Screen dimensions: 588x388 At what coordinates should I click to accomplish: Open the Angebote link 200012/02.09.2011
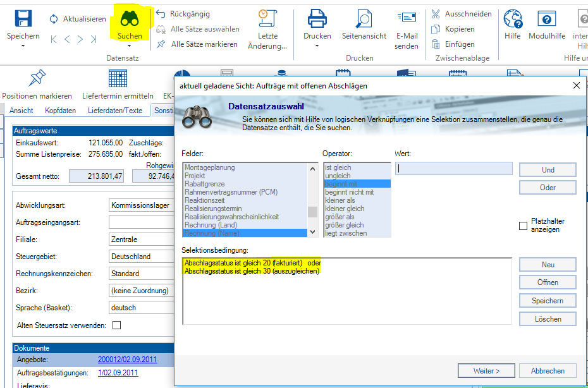(x=127, y=360)
